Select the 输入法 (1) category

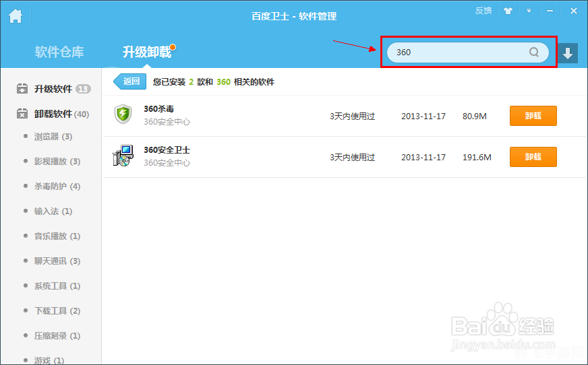[x=53, y=211]
